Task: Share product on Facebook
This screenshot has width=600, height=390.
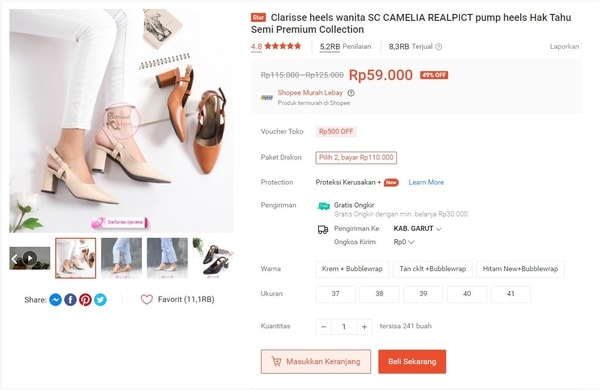Action: point(70,300)
